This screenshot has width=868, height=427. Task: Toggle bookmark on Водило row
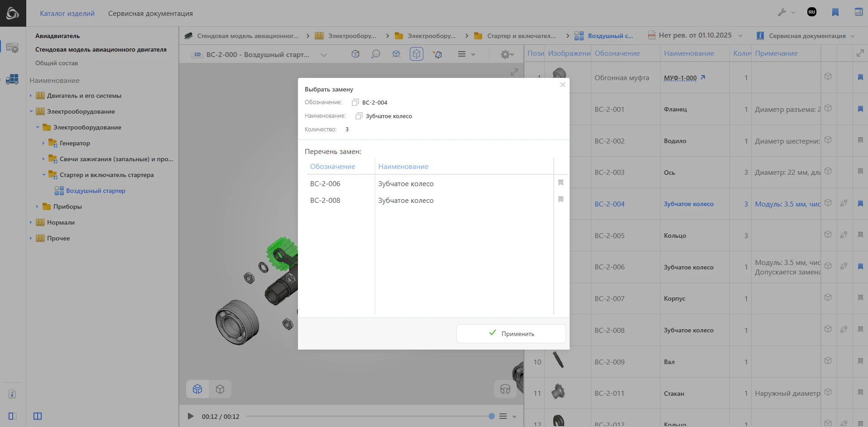(860, 140)
